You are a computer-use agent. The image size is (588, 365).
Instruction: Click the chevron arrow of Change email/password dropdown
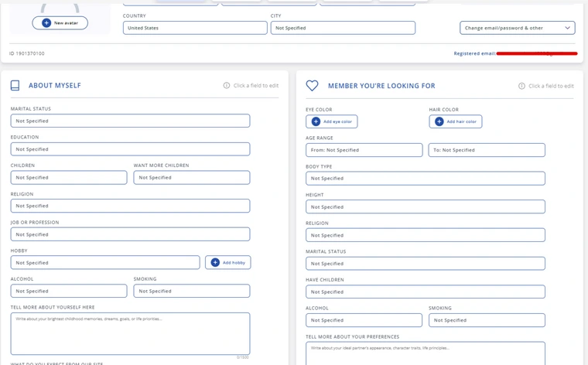(x=567, y=28)
